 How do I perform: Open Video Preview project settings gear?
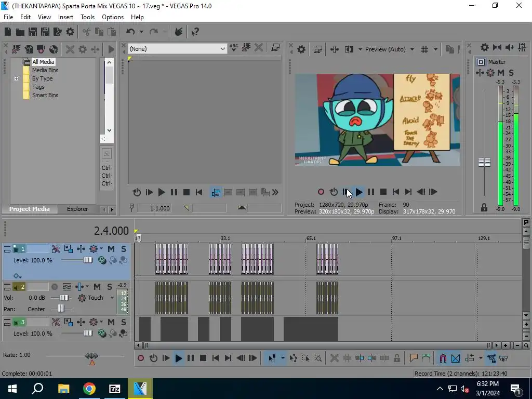click(x=301, y=49)
